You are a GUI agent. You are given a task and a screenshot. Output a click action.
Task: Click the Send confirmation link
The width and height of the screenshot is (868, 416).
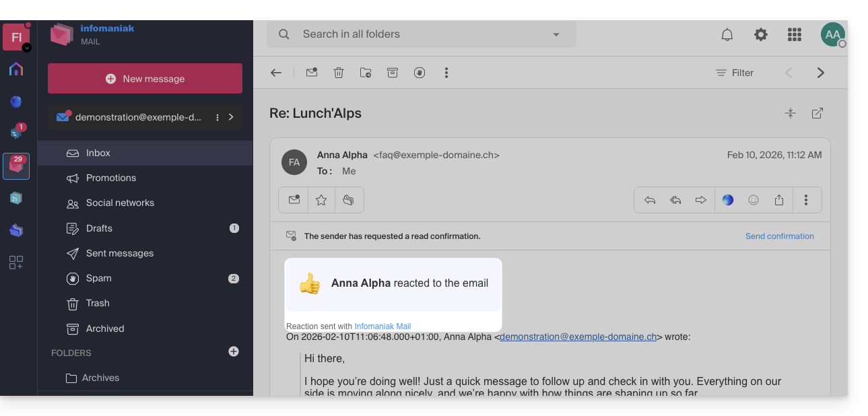coord(779,236)
